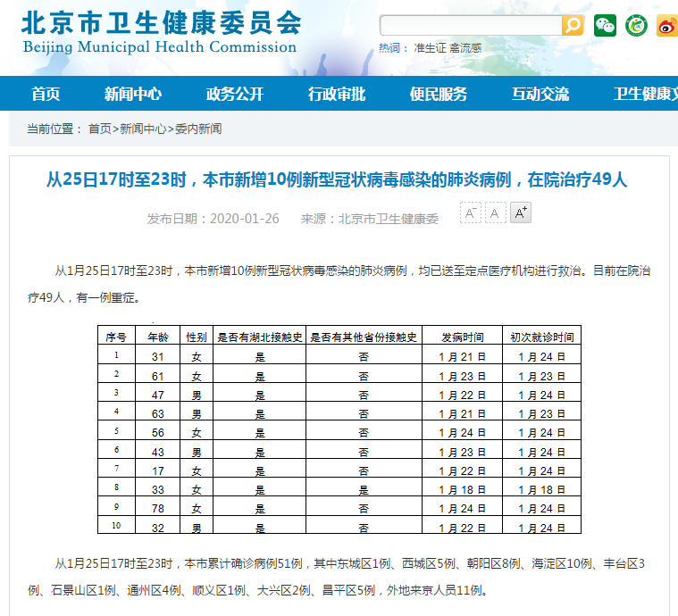The image size is (678, 616).
Task: Click the orange search magnifier button
Action: [573, 26]
